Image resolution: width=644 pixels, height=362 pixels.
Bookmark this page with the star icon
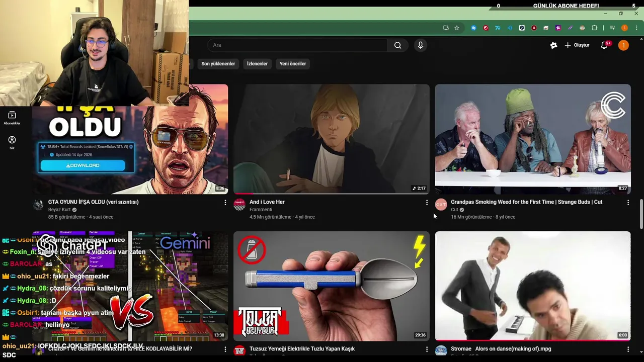pyautogui.click(x=457, y=28)
